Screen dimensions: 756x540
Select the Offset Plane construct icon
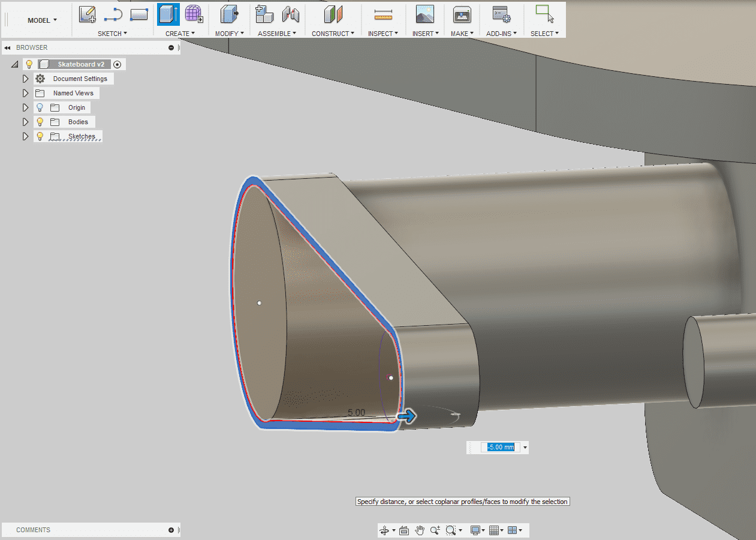(x=333, y=14)
